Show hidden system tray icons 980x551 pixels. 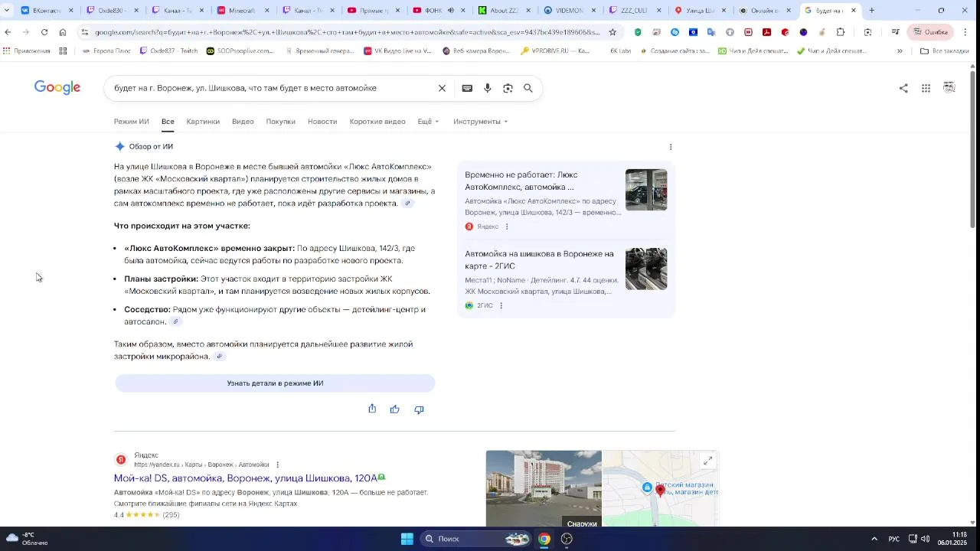(x=874, y=539)
